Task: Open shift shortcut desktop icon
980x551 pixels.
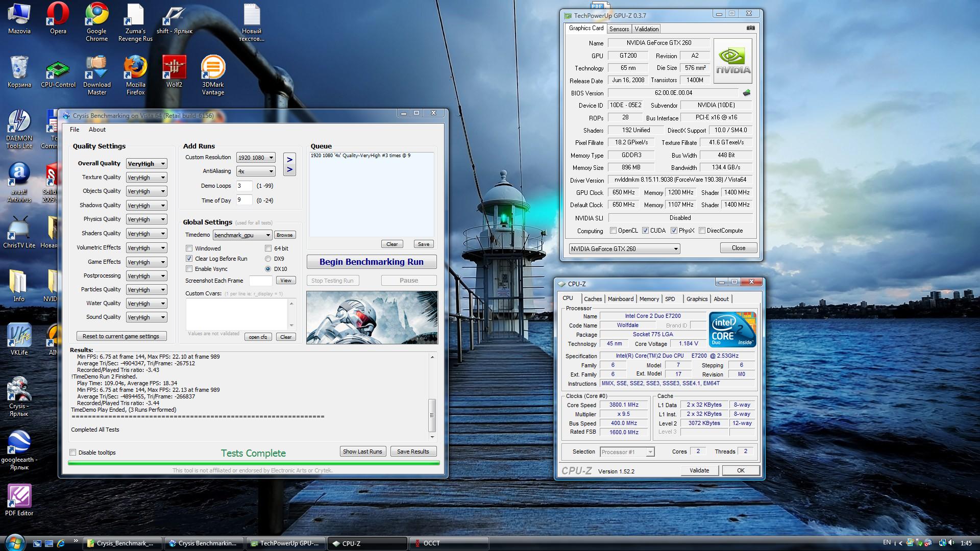Action: pyautogui.click(x=174, y=19)
